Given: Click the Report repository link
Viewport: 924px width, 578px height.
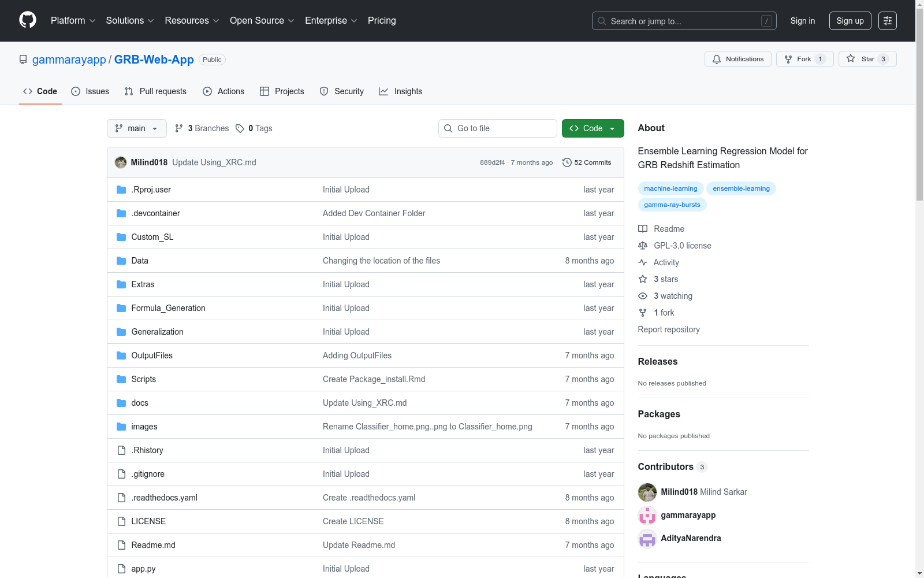Looking at the screenshot, I should click(x=669, y=329).
